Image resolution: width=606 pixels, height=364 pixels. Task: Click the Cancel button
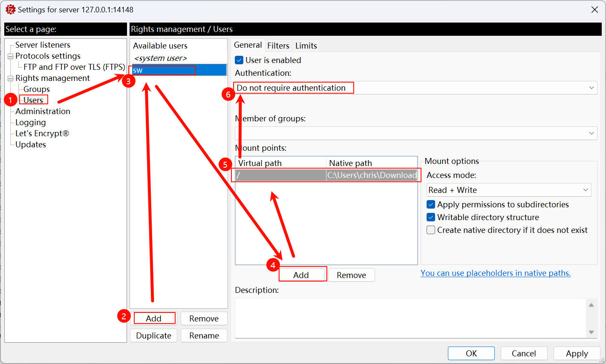(x=524, y=353)
